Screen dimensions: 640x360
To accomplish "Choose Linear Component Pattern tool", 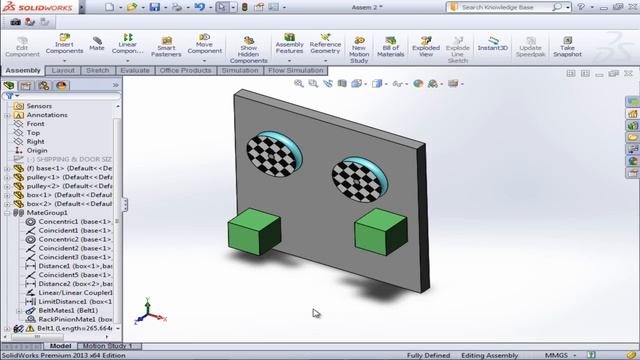I will coord(127,44).
